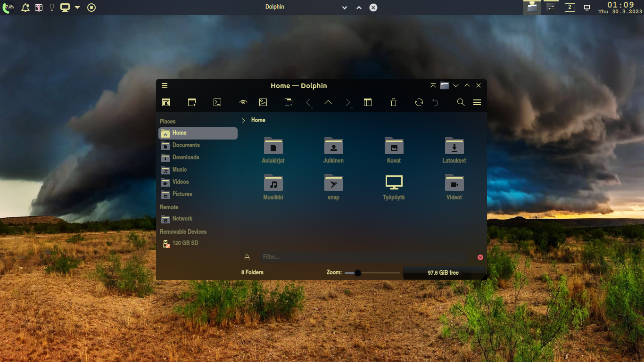The image size is (644, 362).
Task: Click the circular record icon in panel
Action: (x=91, y=8)
